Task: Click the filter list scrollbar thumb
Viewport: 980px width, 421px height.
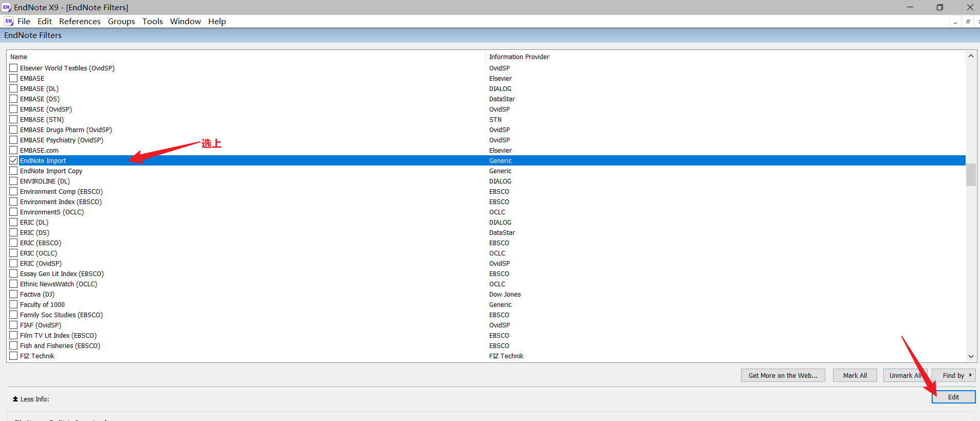Action: (971, 175)
